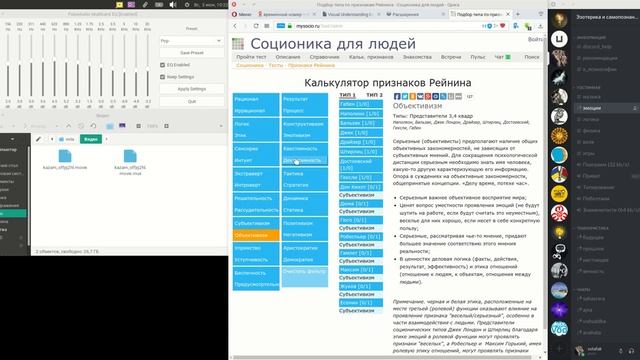This screenshot has height=360, width=640.
Task: Click the volume speaker icon in top panel
Action: tap(173, 4)
